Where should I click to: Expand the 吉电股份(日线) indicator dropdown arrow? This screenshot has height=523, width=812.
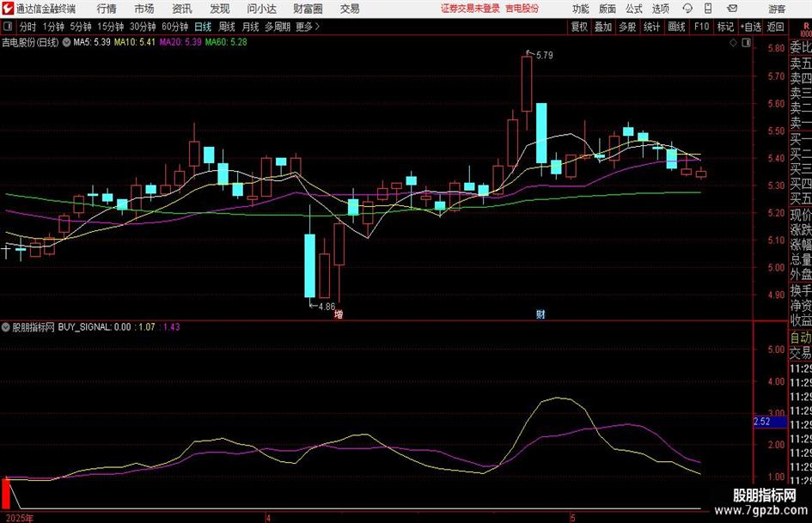coord(66,42)
